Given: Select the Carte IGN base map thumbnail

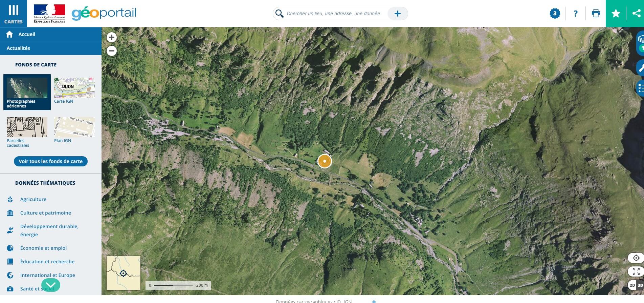Looking at the screenshot, I should click(74, 90).
